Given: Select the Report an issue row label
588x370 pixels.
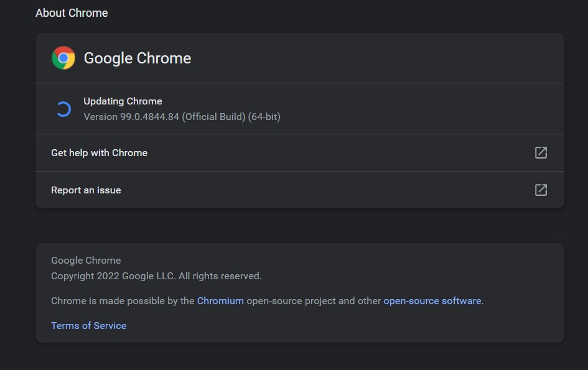Looking at the screenshot, I should tap(86, 190).
